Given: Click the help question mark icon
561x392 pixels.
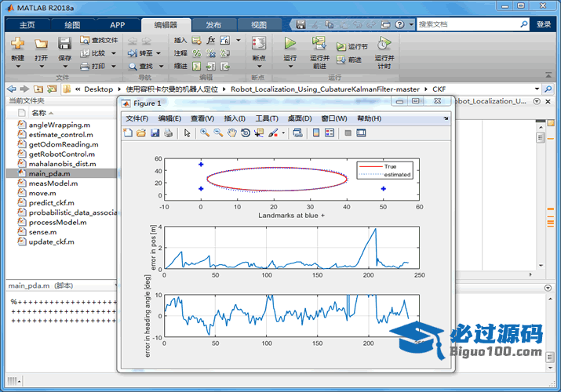Looking at the screenshot, I should 399,24.
